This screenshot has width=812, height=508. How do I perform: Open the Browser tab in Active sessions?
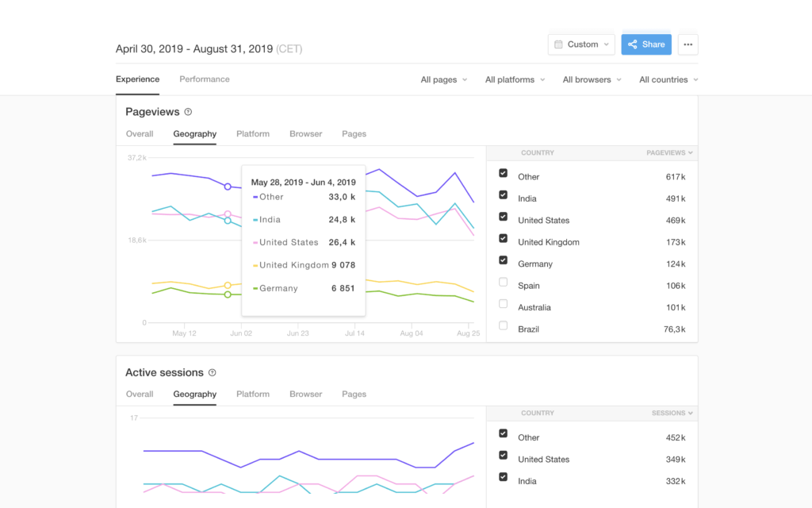pyautogui.click(x=305, y=394)
